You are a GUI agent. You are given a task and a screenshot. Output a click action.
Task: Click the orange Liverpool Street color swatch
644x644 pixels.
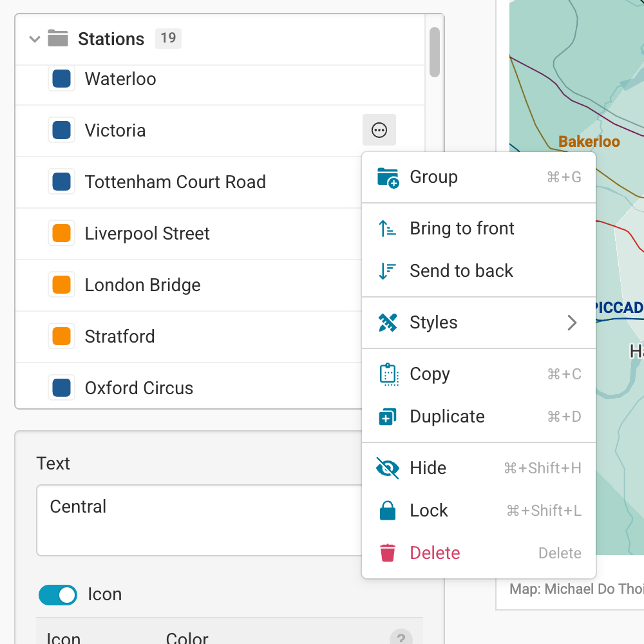61,234
